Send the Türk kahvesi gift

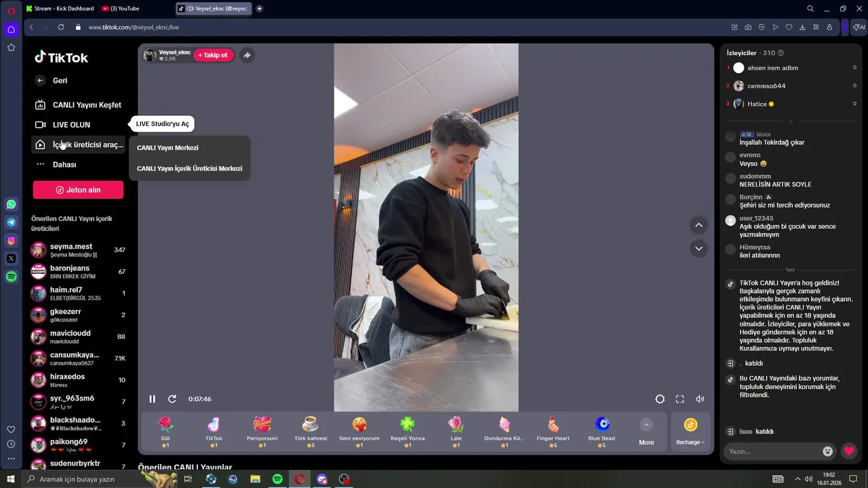pos(311,431)
